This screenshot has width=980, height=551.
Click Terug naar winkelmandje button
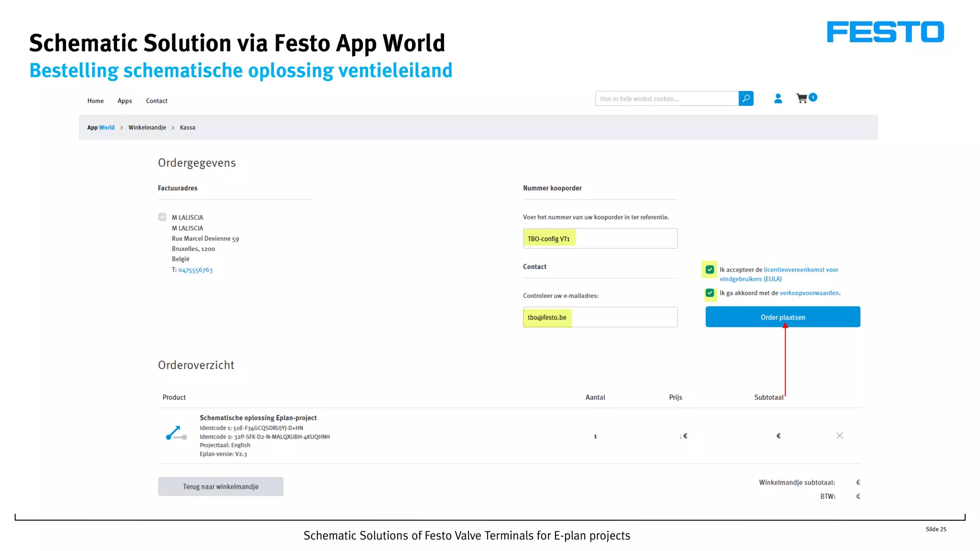221,486
